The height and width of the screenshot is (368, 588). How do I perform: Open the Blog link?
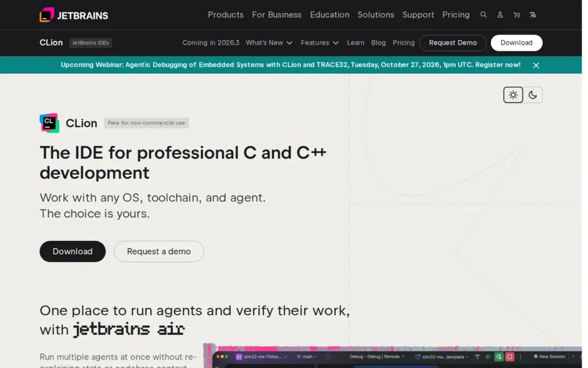378,43
